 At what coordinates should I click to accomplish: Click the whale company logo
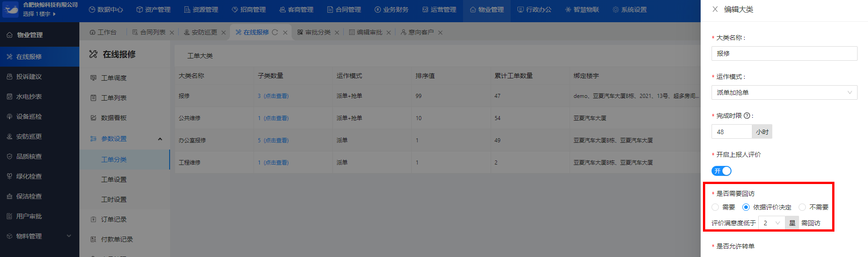click(10, 9)
